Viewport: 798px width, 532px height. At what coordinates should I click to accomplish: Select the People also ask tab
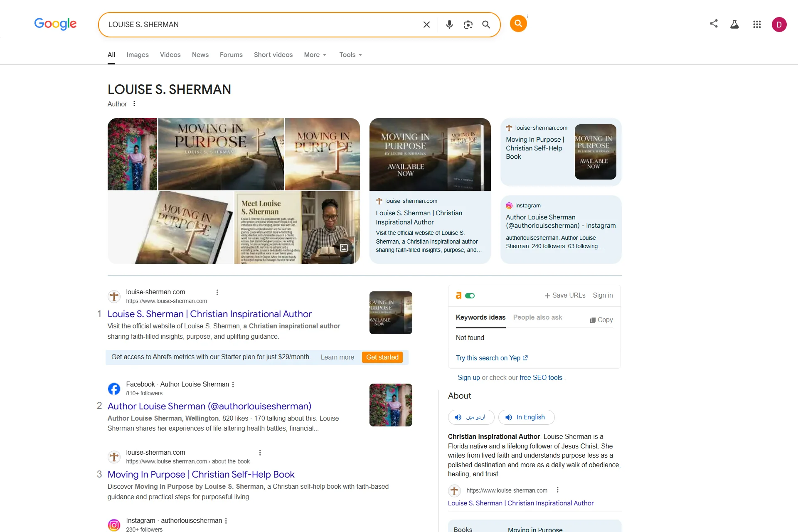click(x=537, y=318)
